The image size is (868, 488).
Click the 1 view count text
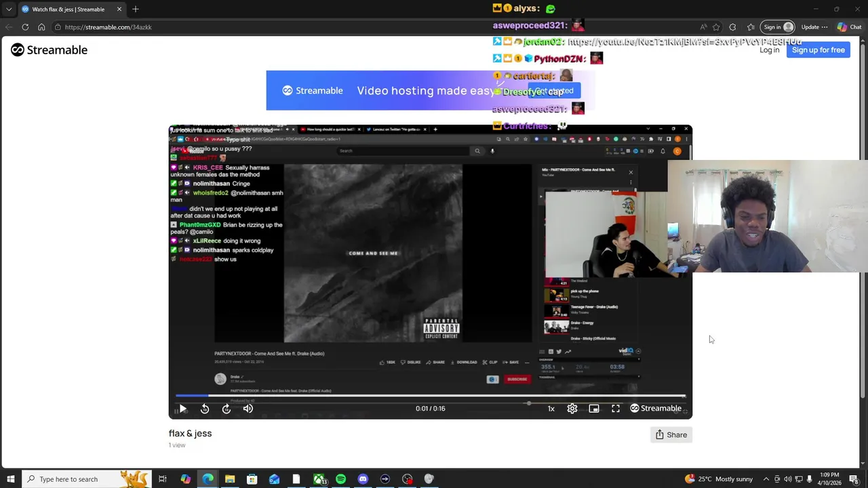pos(177,445)
